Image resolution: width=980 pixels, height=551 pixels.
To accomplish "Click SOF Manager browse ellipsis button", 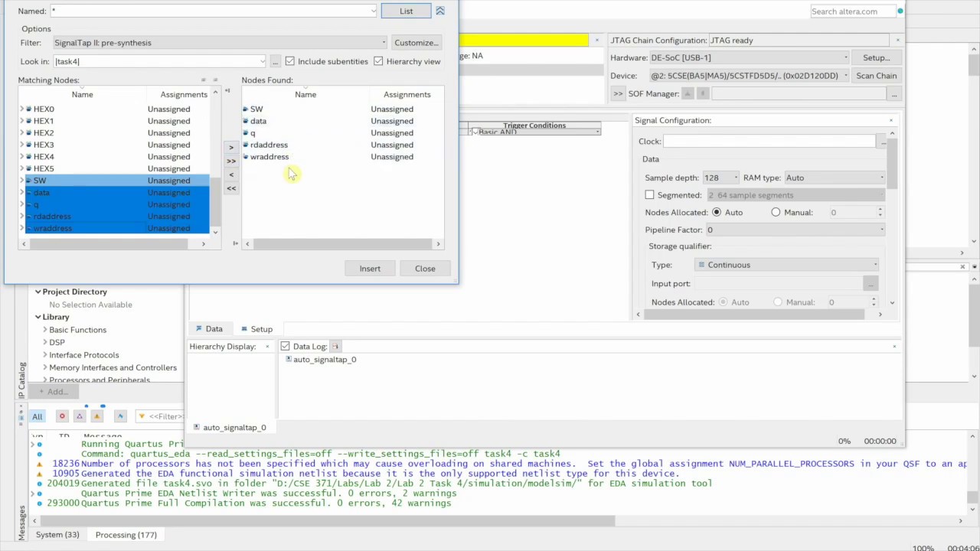I will click(893, 94).
